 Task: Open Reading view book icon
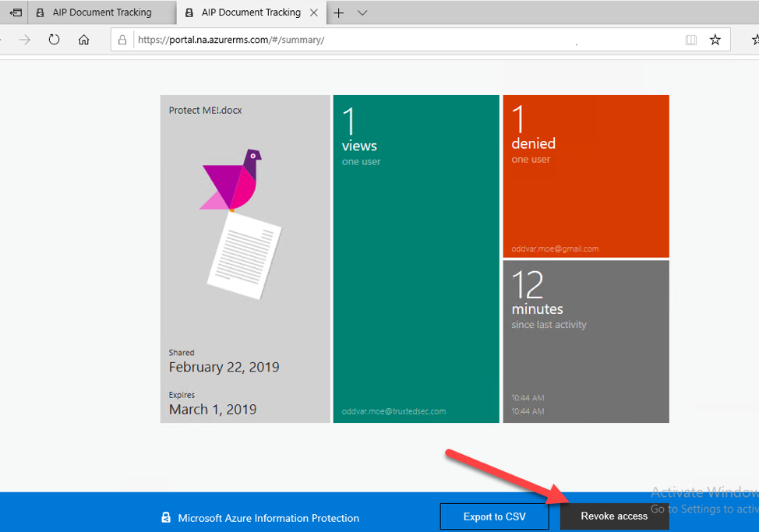(690, 40)
